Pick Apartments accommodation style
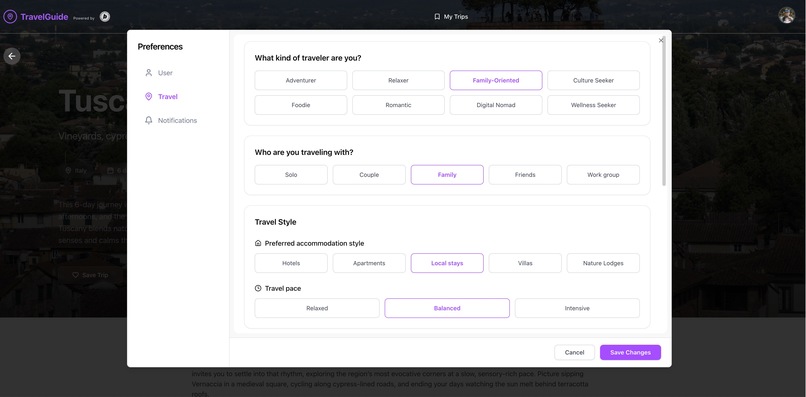Image resolution: width=806 pixels, height=397 pixels. coord(369,263)
